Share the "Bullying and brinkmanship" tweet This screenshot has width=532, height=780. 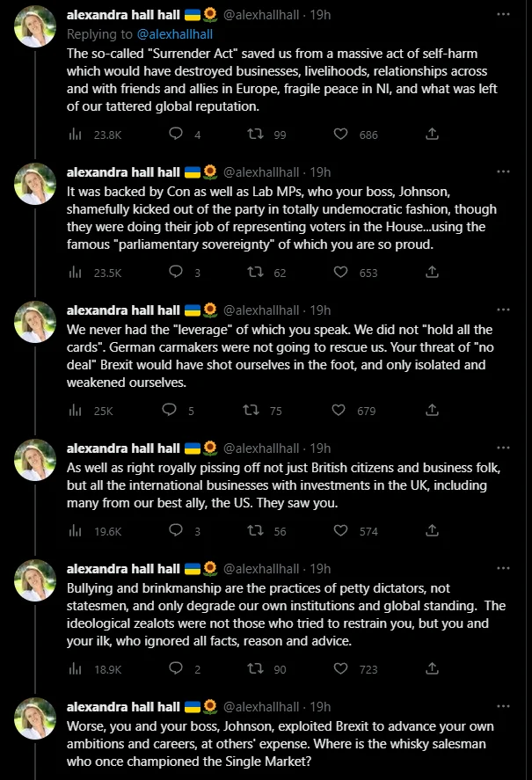point(432,668)
